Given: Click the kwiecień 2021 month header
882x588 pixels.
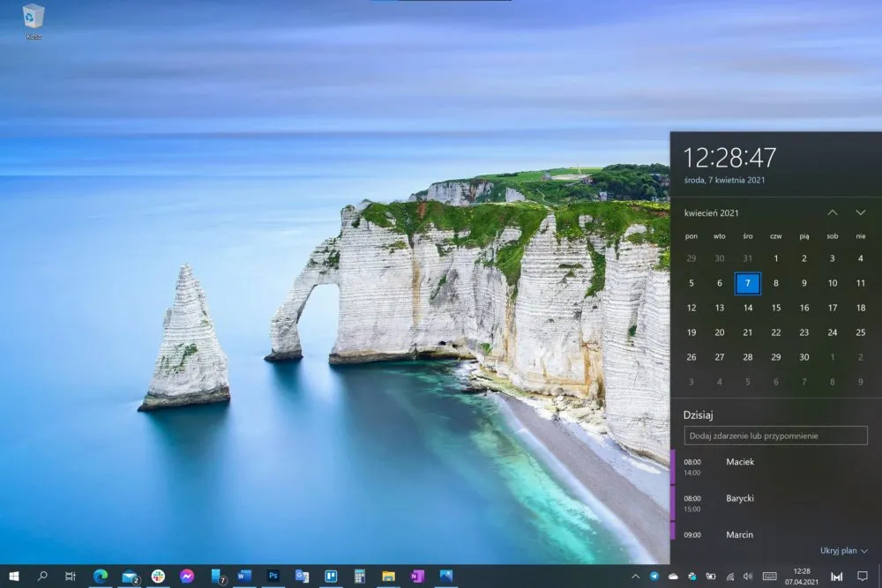Looking at the screenshot, I should tap(712, 213).
